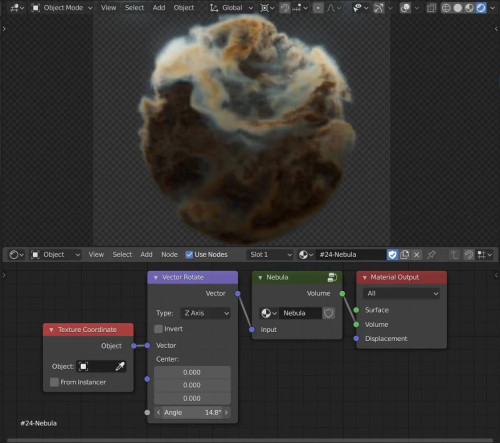This screenshot has width=500, height=443.
Task: Open the node editor View menu
Action: (96, 255)
